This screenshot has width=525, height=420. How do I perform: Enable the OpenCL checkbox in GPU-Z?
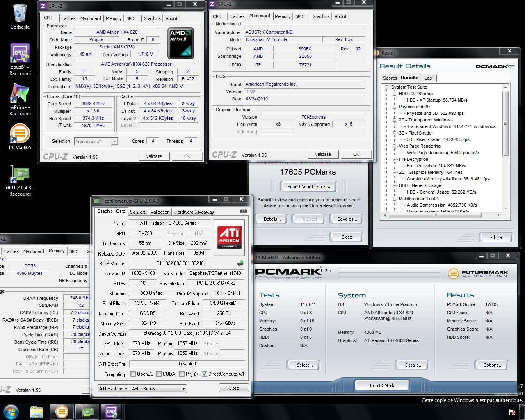point(133,374)
